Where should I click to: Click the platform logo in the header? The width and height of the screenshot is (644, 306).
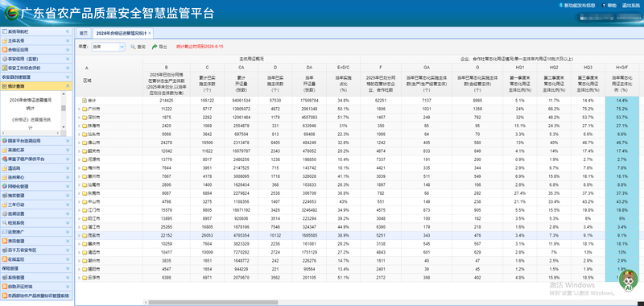pos(11,13)
